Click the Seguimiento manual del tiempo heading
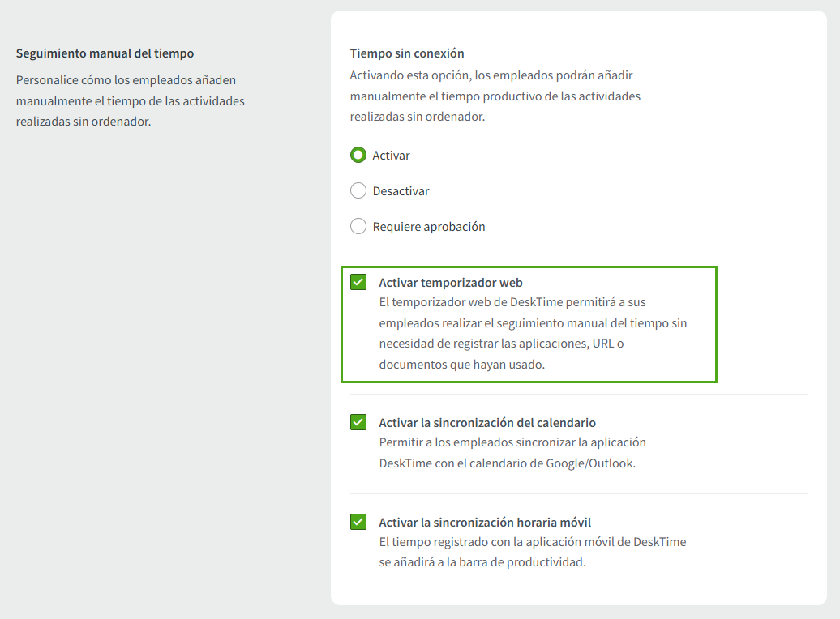This screenshot has height=619, width=840. (105, 53)
